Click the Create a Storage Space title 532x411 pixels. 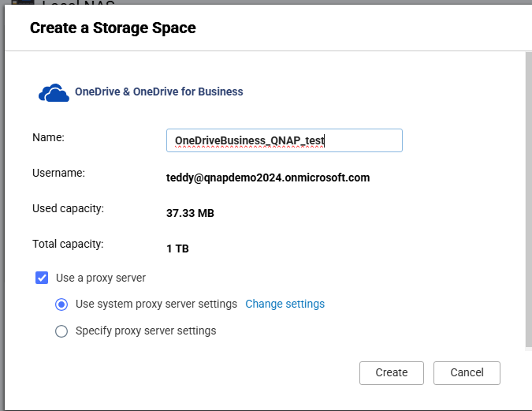pos(113,28)
